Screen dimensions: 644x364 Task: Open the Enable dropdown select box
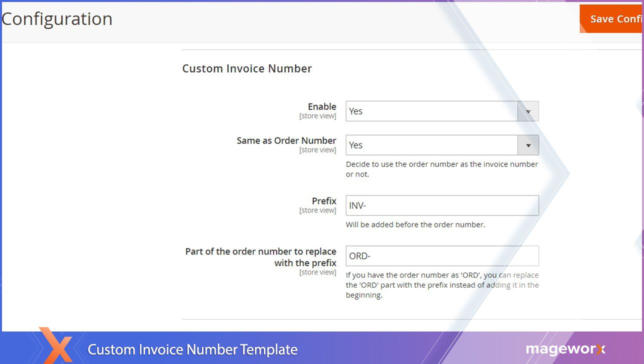click(431, 111)
